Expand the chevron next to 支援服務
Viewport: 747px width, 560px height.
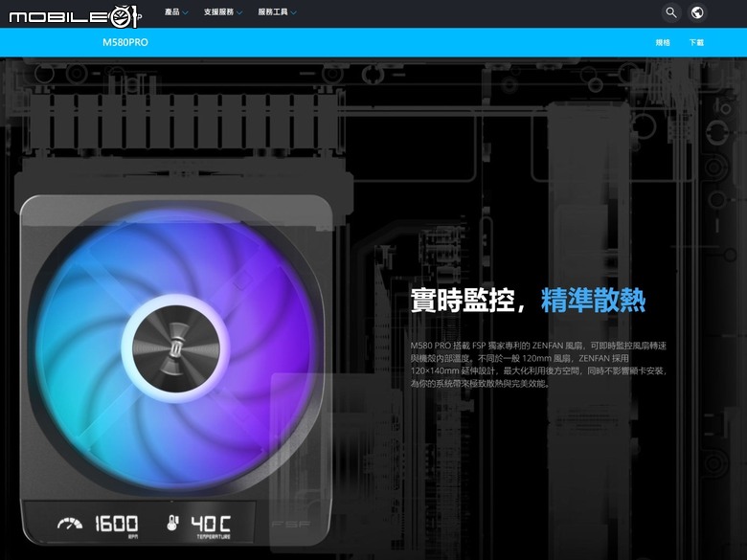[x=239, y=12]
